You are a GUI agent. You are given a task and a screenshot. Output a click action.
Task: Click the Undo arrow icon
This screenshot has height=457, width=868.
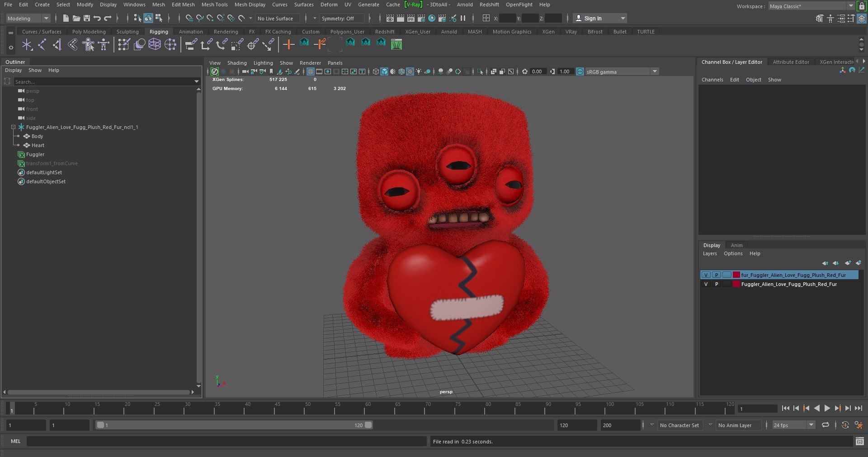click(x=97, y=18)
